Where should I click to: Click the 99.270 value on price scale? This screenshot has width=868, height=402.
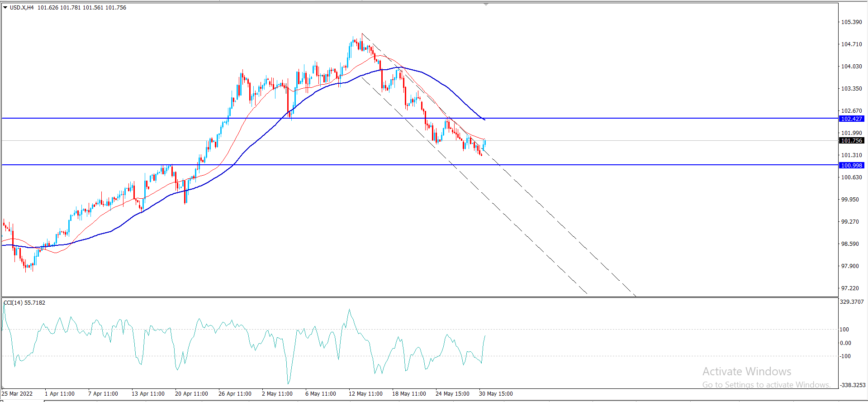click(849, 222)
